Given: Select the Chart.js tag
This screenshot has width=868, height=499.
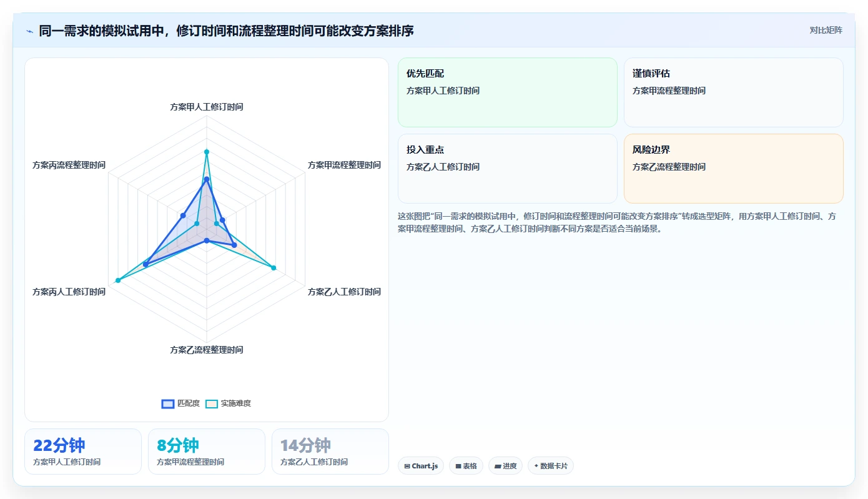Looking at the screenshot, I should pyautogui.click(x=421, y=466).
